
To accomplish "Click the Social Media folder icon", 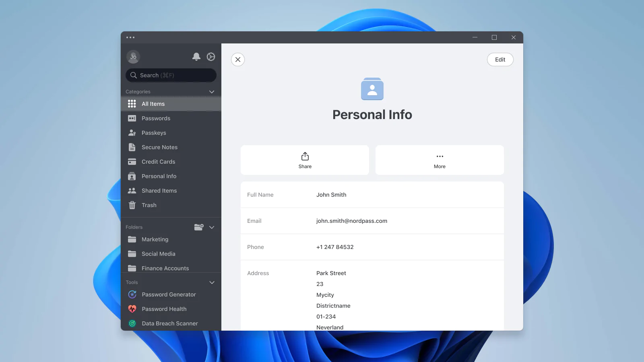I will (132, 254).
